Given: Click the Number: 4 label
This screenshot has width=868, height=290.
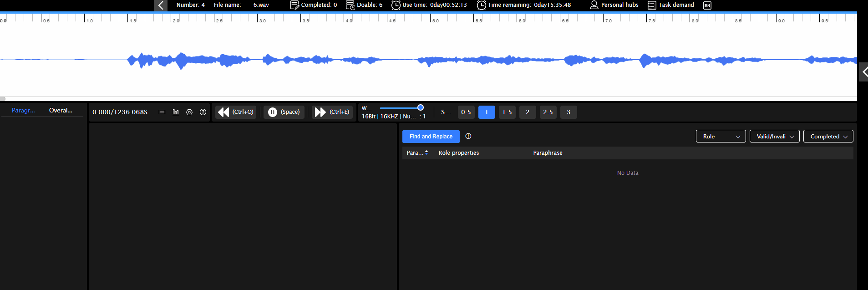Looking at the screenshot, I should coord(191,5).
